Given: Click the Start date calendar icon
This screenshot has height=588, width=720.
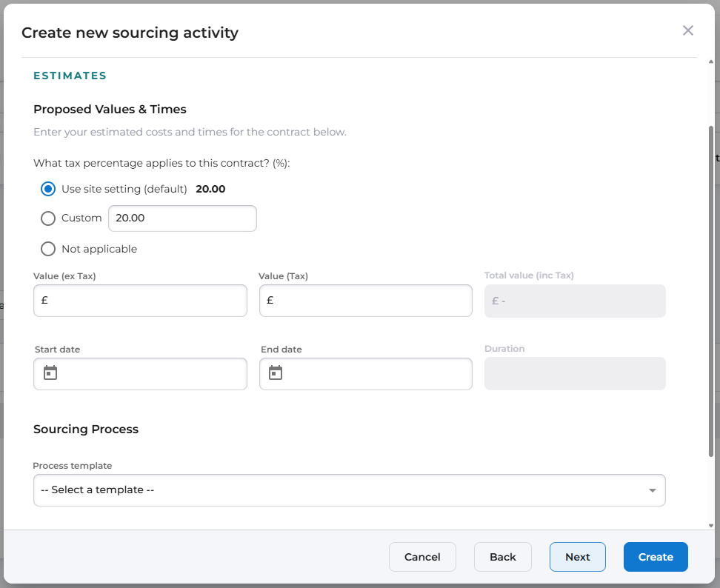Looking at the screenshot, I should 50,372.
